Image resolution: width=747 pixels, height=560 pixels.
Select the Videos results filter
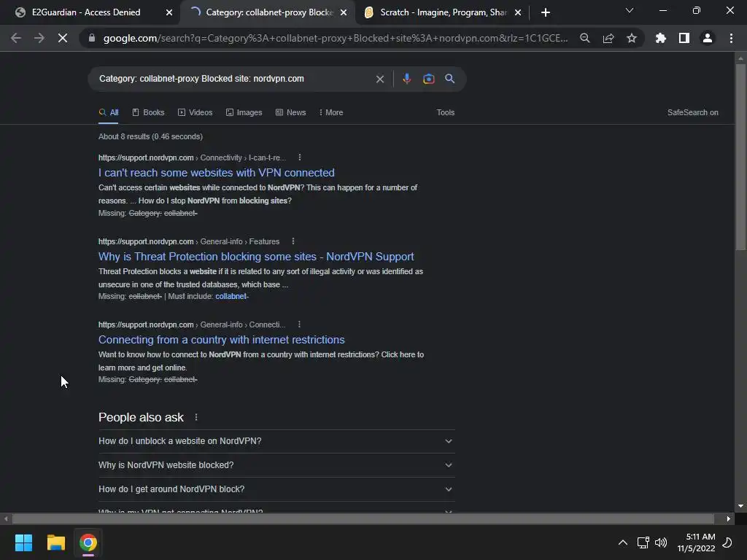(x=195, y=112)
